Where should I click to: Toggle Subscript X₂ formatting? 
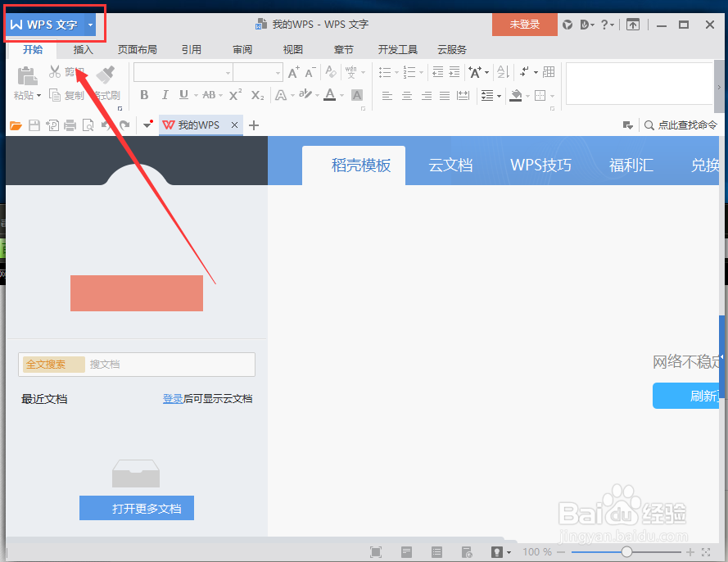pos(257,95)
